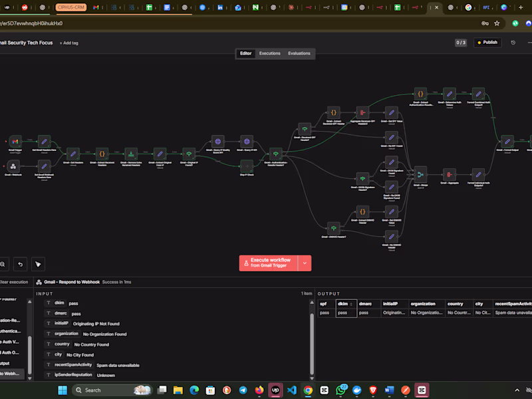Click the Gmail - Format Output node
This screenshot has height=399, width=532.
507,142
